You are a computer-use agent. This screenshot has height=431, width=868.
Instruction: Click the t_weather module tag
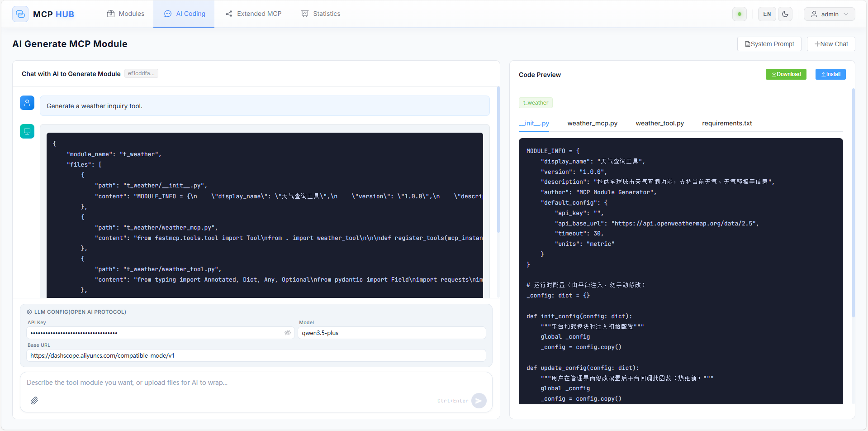pos(536,103)
